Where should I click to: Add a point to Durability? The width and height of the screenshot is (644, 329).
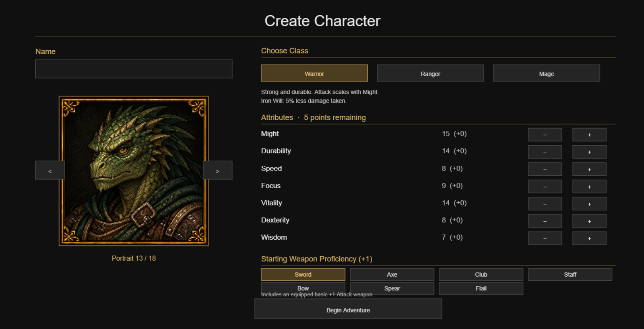[x=589, y=152]
